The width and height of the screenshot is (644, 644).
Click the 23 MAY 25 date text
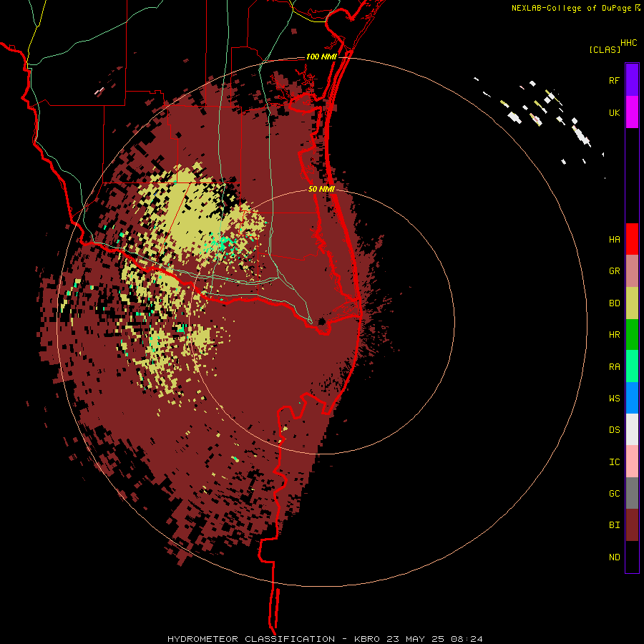click(x=415, y=639)
